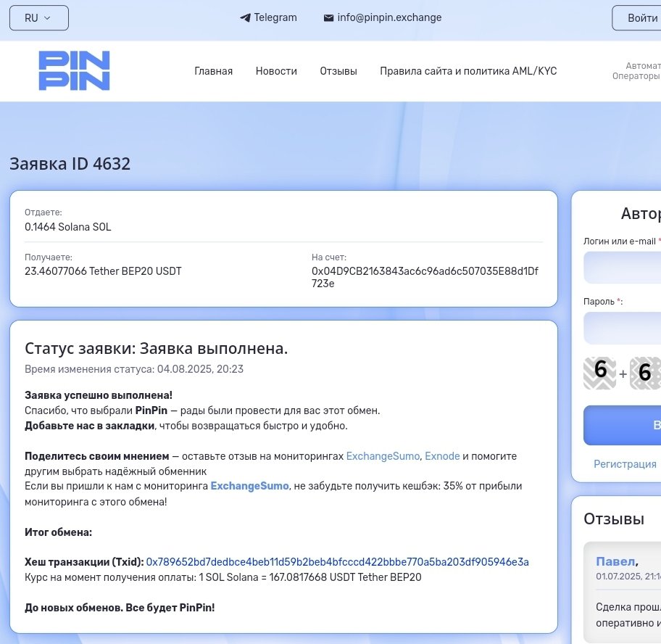The height and width of the screenshot is (644, 661).
Task: Open the RU language dropdown
Action: tap(38, 18)
